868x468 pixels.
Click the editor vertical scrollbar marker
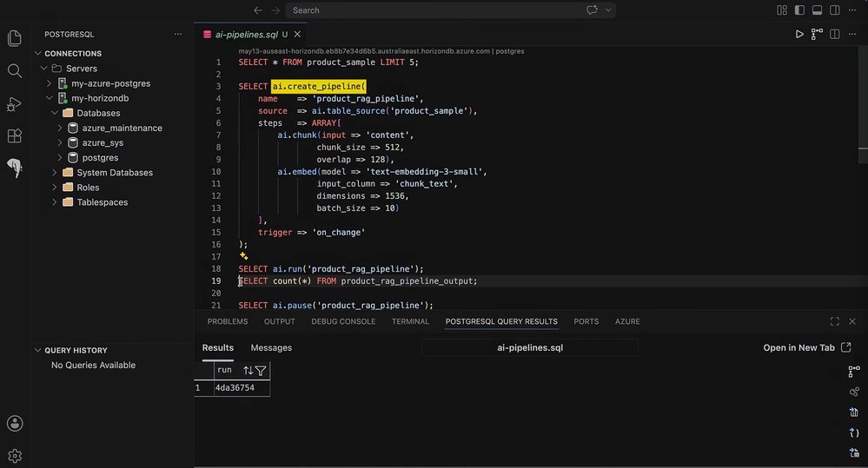point(863,148)
